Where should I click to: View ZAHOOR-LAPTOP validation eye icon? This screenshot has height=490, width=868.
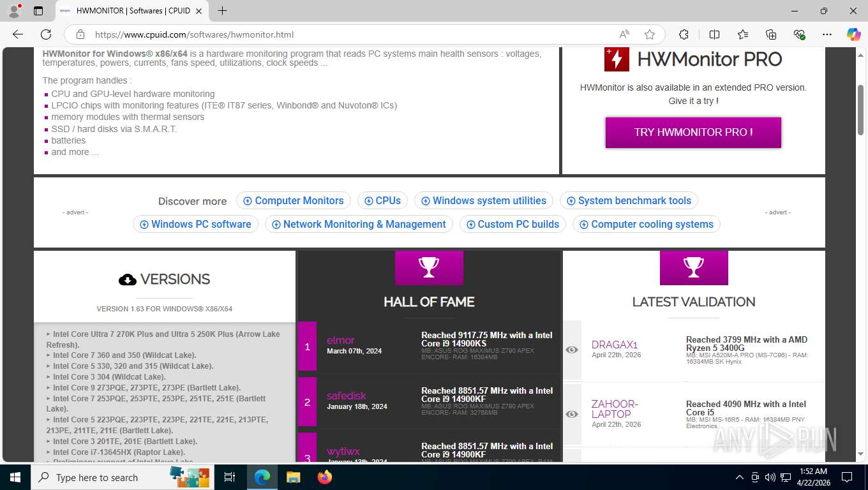click(x=572, y=414)
